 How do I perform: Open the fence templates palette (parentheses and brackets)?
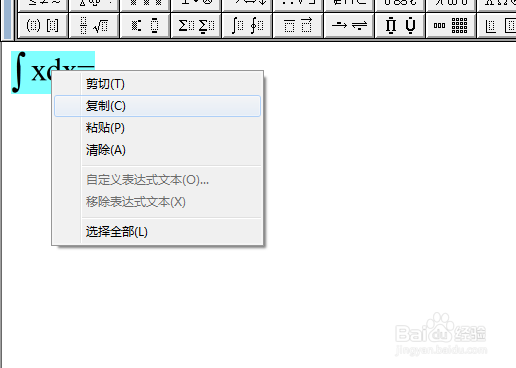[43, 25]
